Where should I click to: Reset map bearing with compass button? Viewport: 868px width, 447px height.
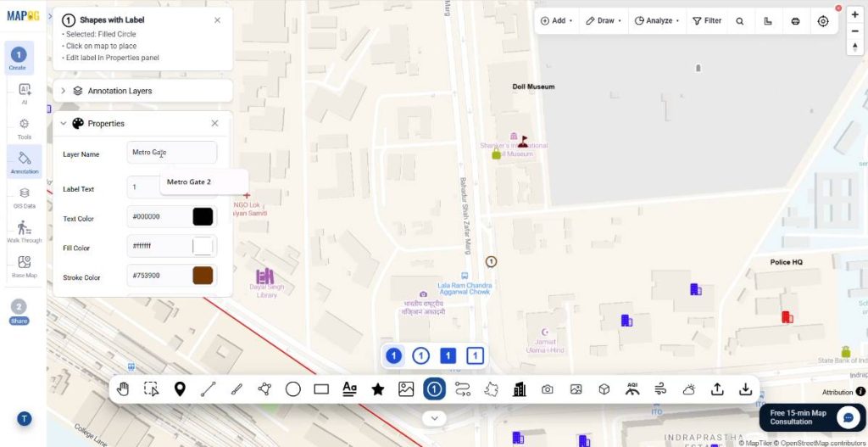pyautogui.click(x=855, y=47)
